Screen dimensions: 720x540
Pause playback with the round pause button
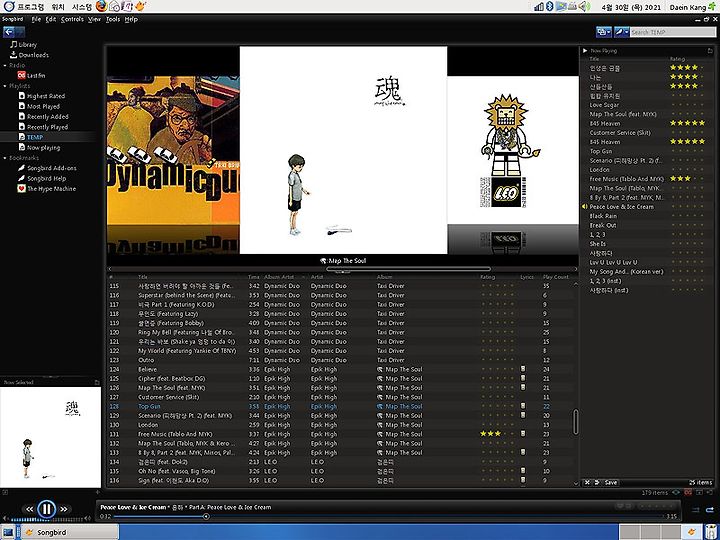[x=46, y=508]
